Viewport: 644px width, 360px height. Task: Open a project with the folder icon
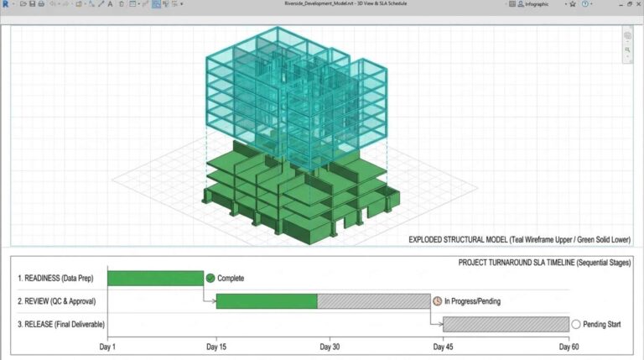coord(23,3)
